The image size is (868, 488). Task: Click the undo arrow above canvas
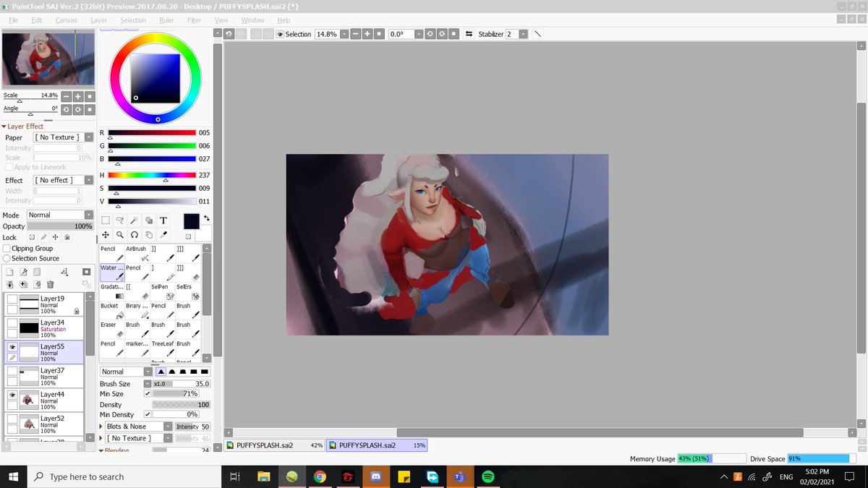pos(229,34)
